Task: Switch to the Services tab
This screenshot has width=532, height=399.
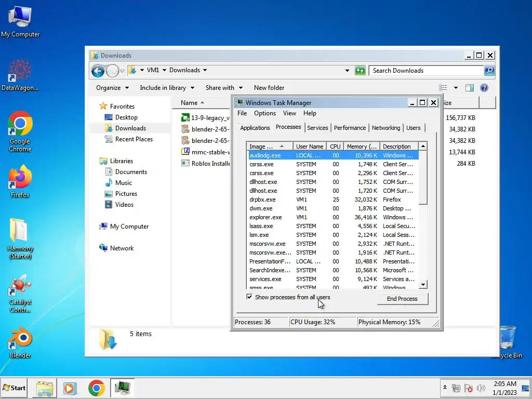Action: click(317, 128)
